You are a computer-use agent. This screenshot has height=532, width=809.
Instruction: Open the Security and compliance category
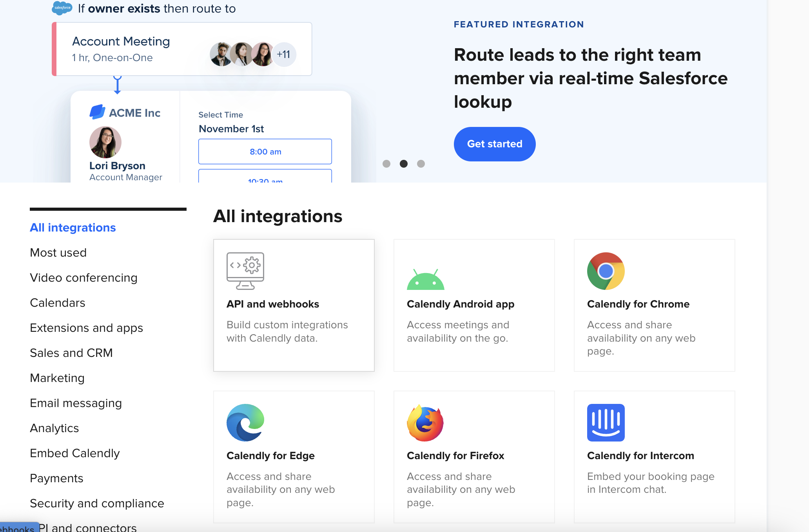point(97,503)
